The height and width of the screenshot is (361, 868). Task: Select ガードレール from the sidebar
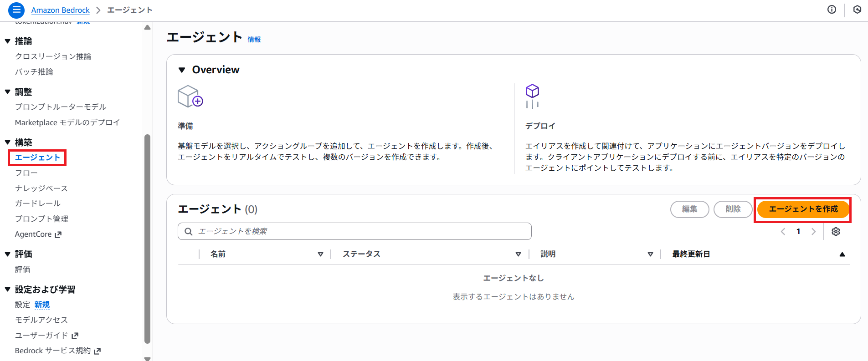point(38,203)
